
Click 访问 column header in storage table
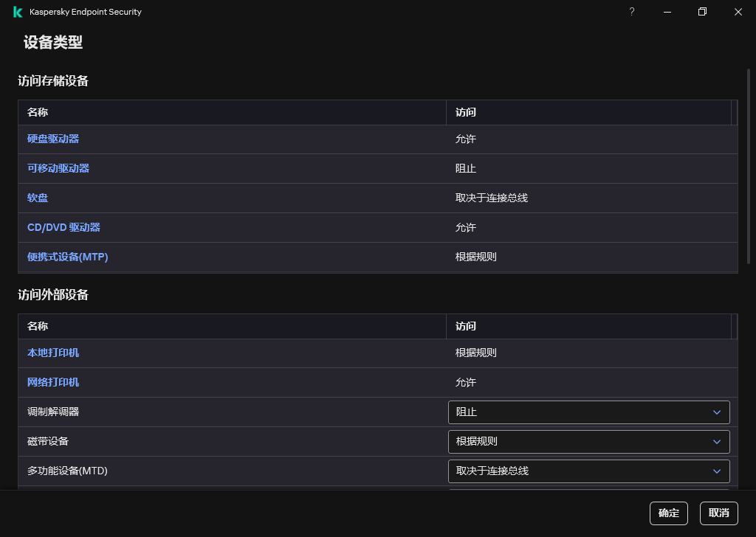point(466,112)
